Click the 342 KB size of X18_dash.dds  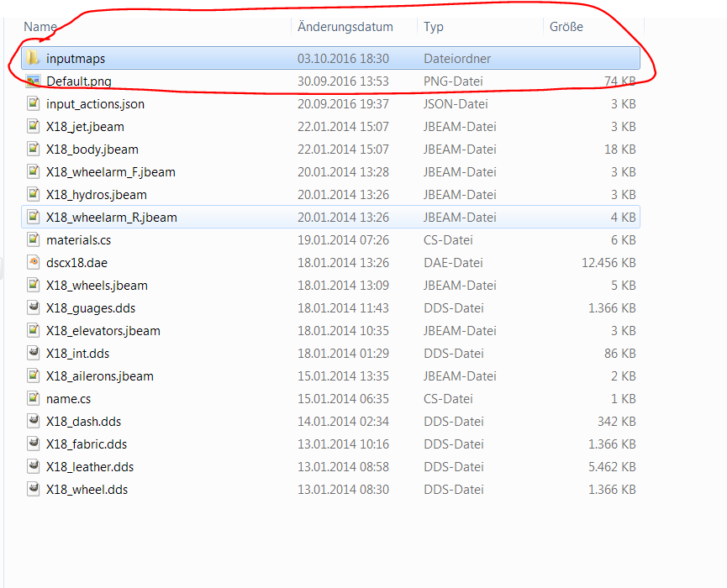617,422
